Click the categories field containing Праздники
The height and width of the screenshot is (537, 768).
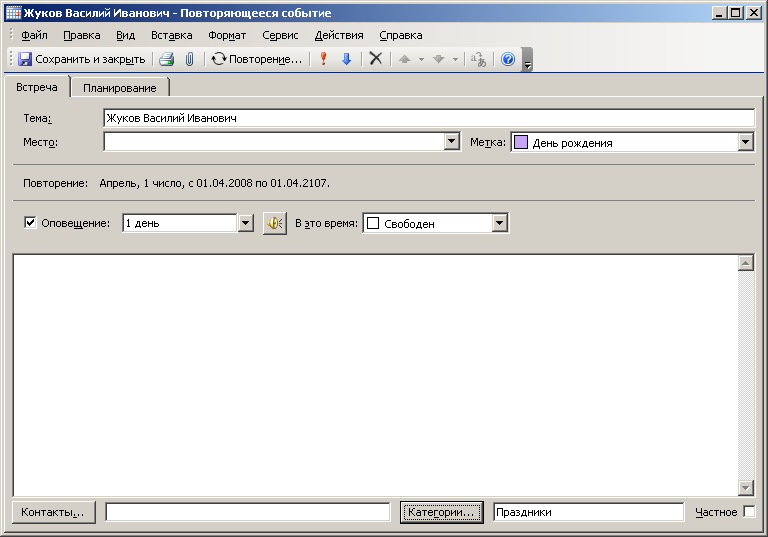(588, 512)
